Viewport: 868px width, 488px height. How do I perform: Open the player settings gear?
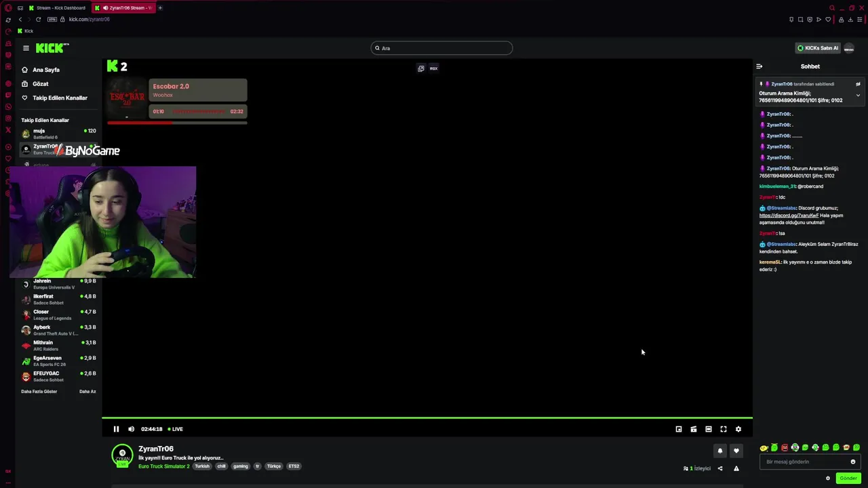[738, 429]
